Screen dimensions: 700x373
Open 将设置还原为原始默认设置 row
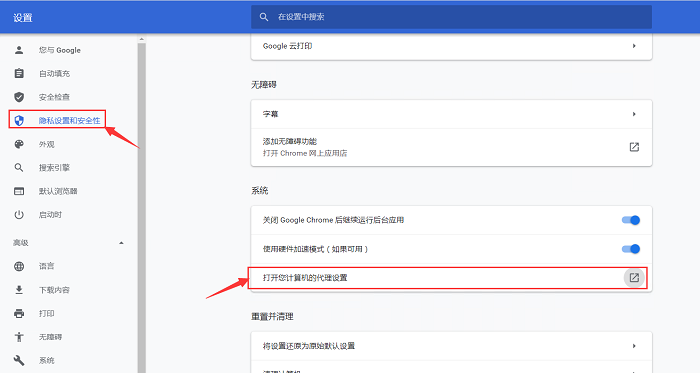(451, 346)
